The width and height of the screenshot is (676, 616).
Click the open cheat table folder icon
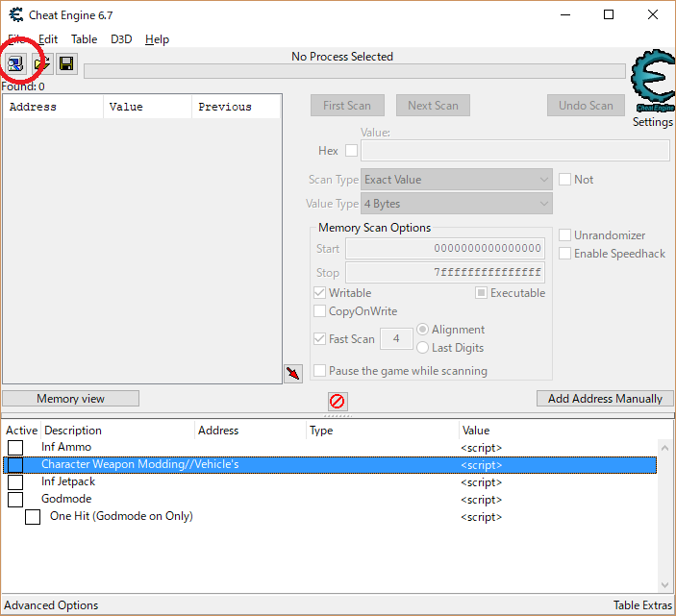42,64
